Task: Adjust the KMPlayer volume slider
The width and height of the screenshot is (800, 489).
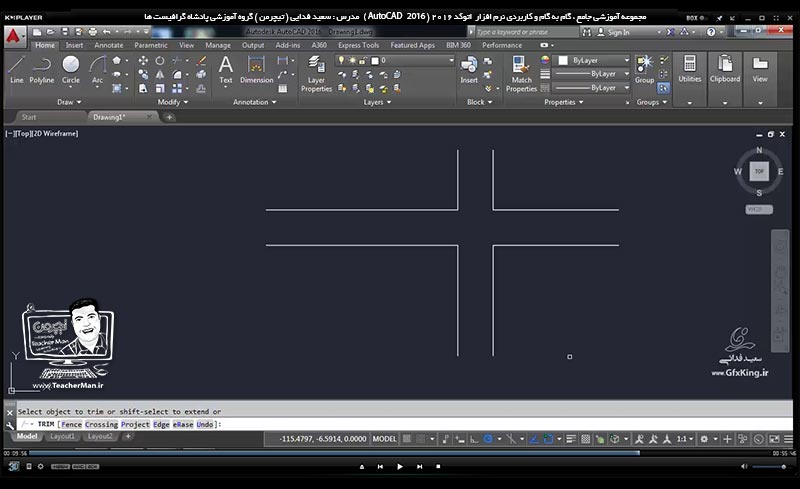Action: click(769, 467)
